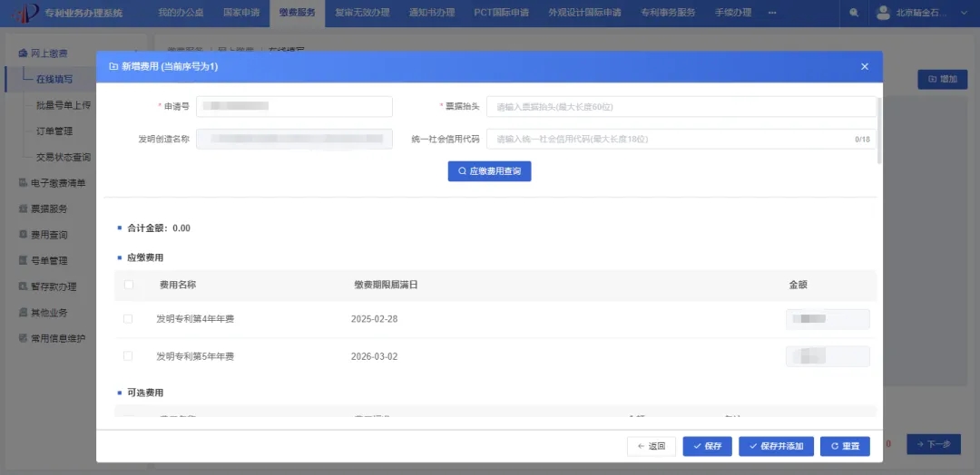Screen dimensions: 980x475
Task: Open the 常用信息维护 sidebar icon item
Action: 23,339
